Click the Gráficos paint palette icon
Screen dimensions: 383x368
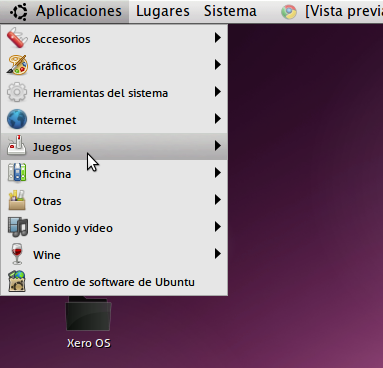[17, 65]
